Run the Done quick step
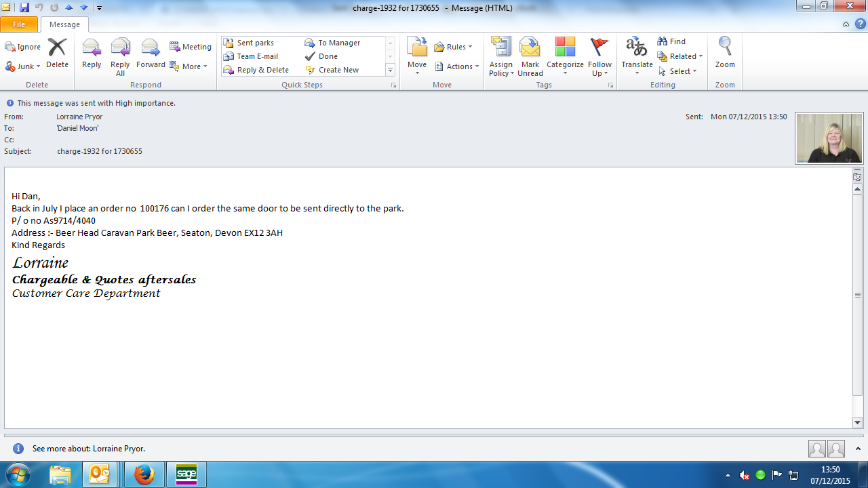Image resolution: width=868 pixels, height=488 pixels. click(x=321, y=56)
